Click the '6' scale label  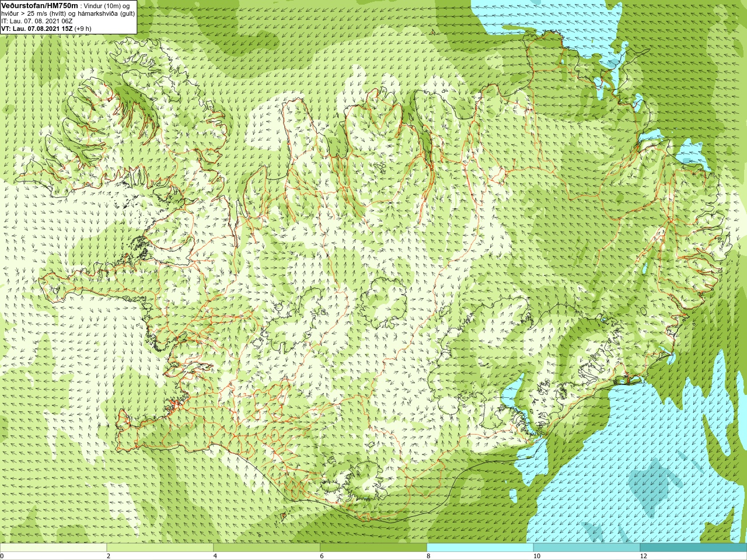(x=322, y=556)
